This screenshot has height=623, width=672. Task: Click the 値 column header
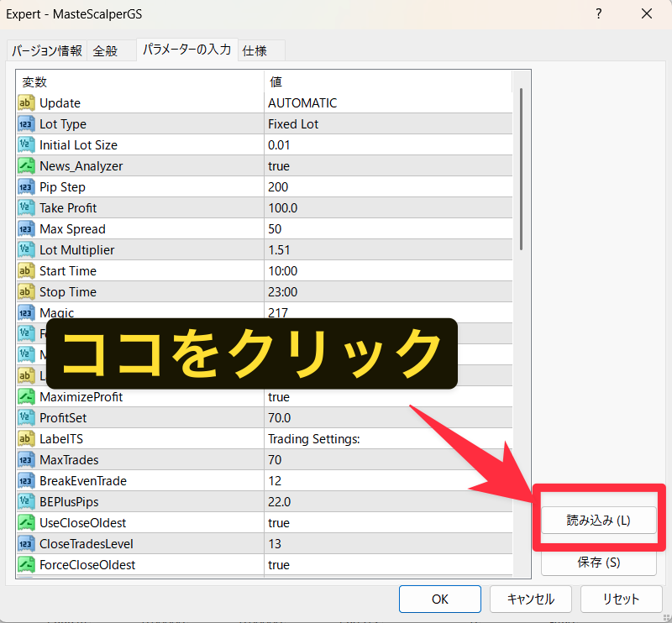(x=388, y=81)
